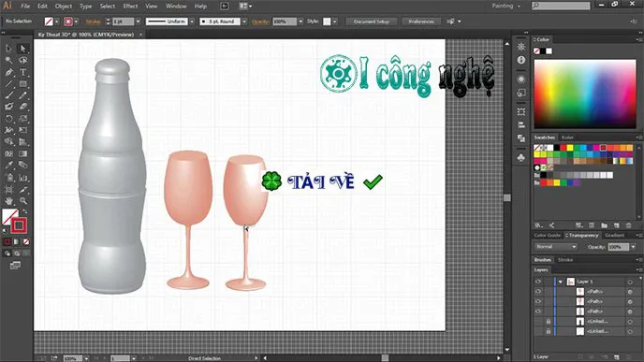Select the Line Segment tool
The image size is (644, 362).
[x=8, y=84]
